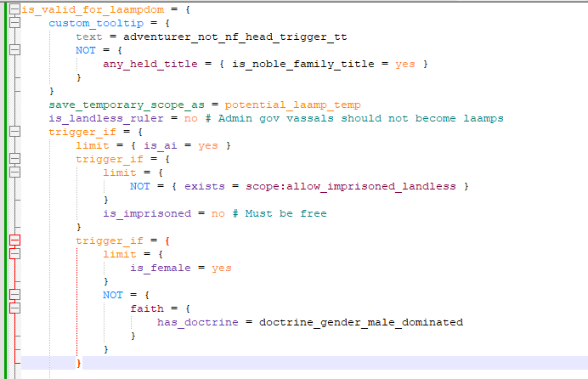Click the red opening brace after trigger_if
Viewport: 588px width, 379px height.
click(167, 240)
